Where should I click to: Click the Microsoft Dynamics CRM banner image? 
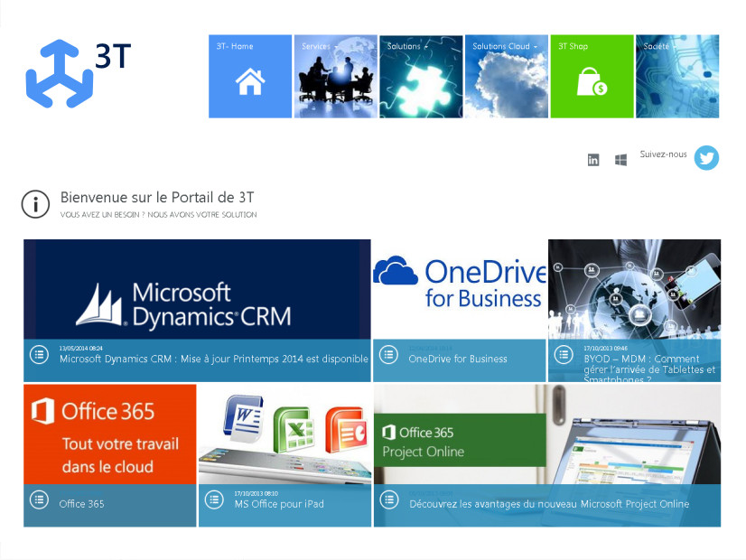click(x=197, y=289)
